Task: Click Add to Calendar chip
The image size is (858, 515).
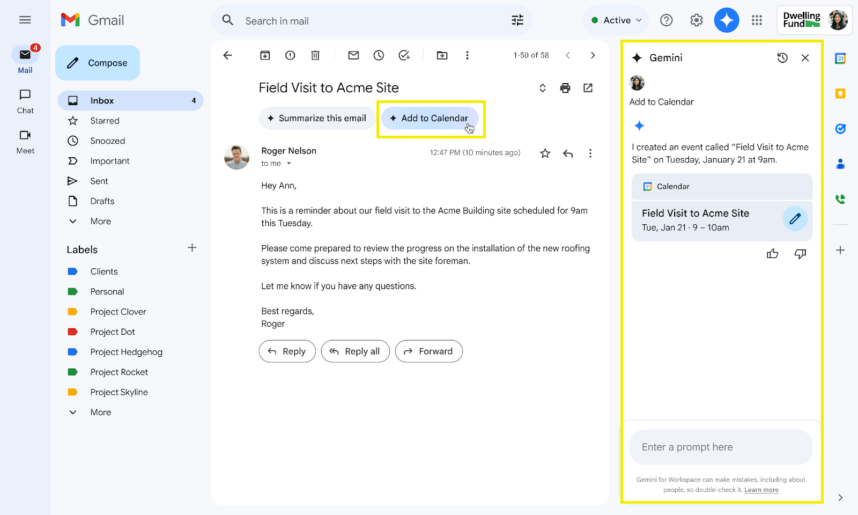Action: [430, 118]
